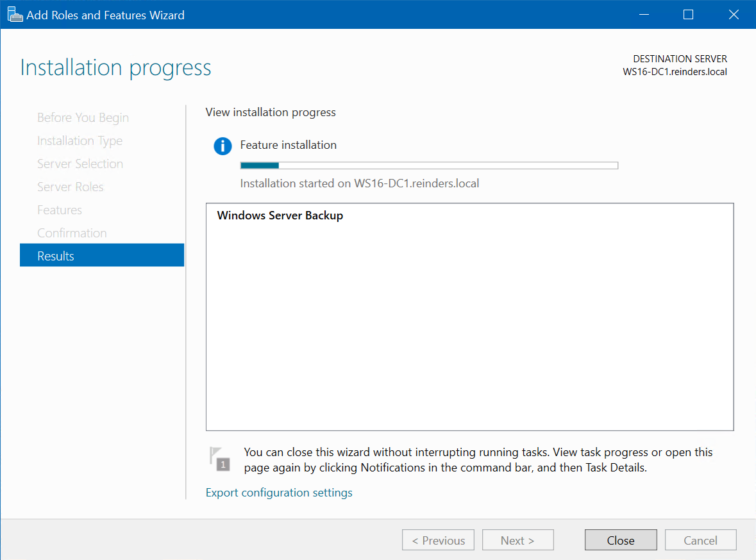The image size is (756, 560).
Task: Minimize the Add Roles and Features Wizard
Action: (x=644, y=15)
